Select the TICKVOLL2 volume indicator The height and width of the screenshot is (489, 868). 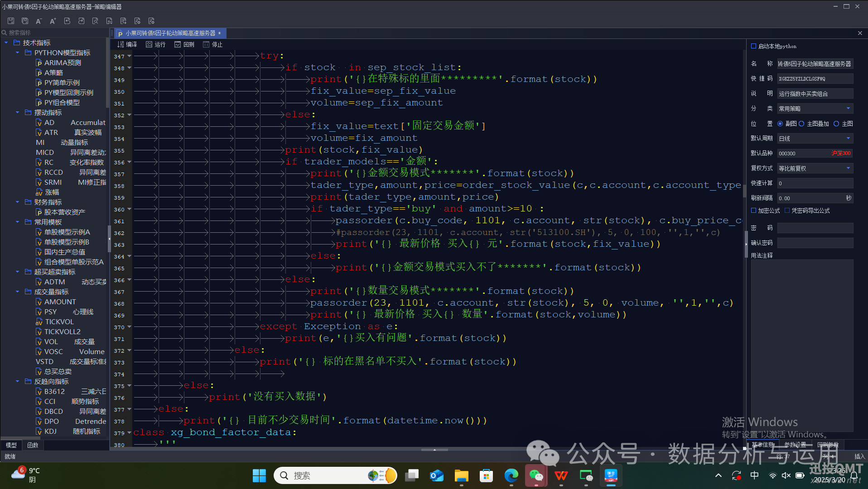[x=58, y=331]
